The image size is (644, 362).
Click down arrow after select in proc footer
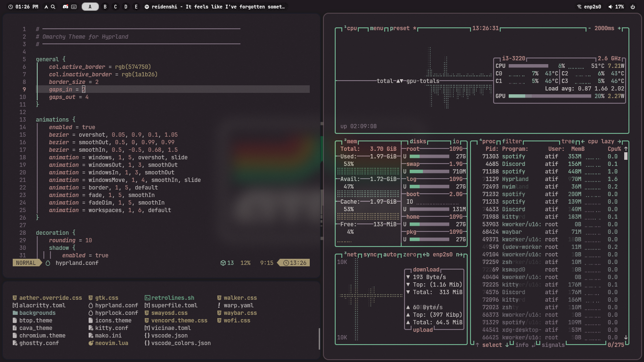coord(507,345)
